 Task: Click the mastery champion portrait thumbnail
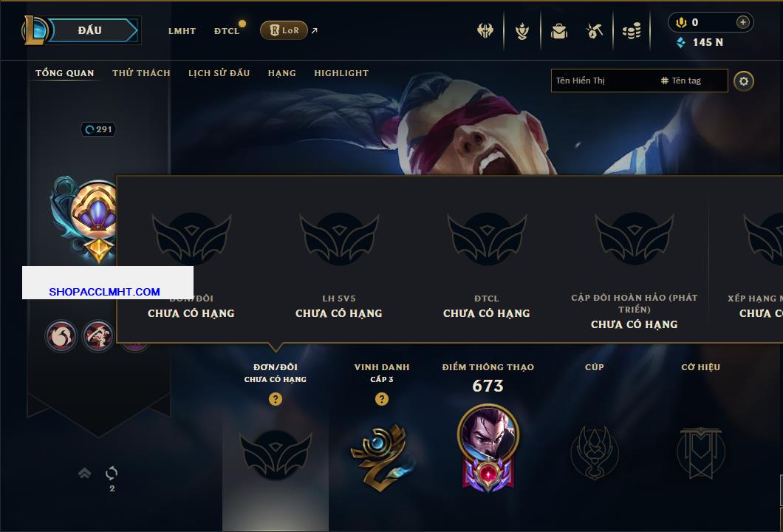[x=488, y=432]
